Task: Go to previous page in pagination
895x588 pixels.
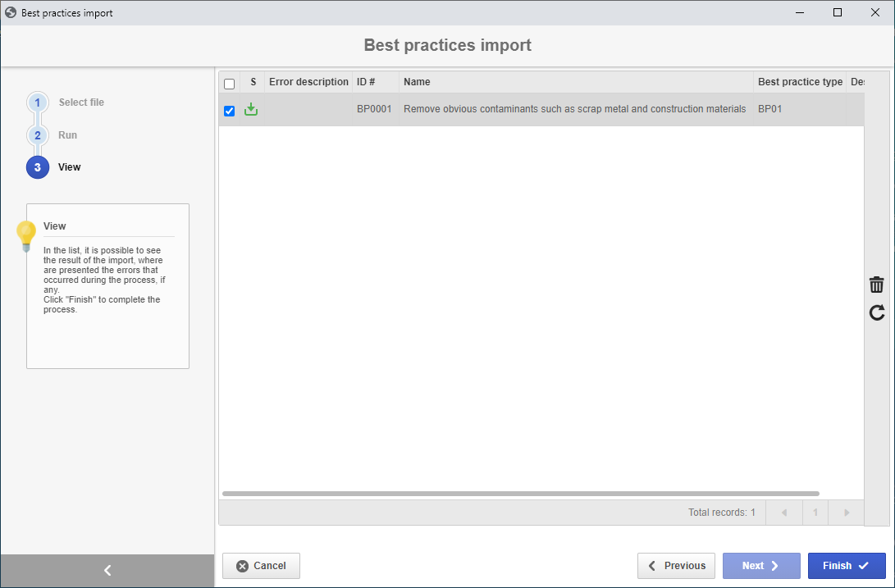Action: tap(784, 513)
